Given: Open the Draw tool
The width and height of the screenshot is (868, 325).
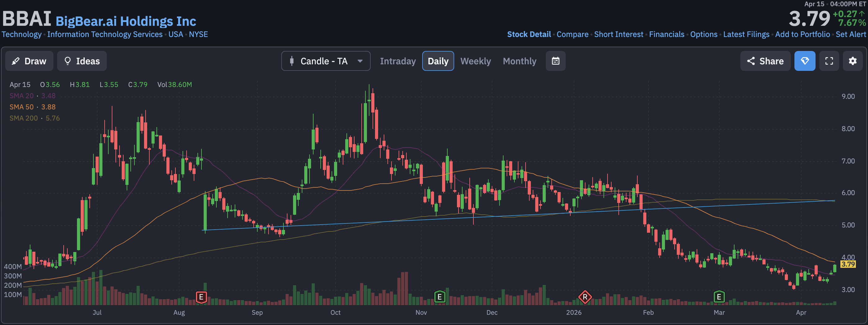Looking at the screenshot, I should (x=29, y=61).
